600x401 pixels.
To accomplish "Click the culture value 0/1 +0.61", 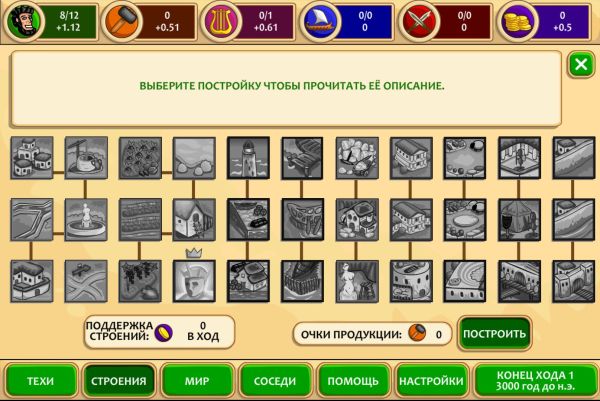I will pos(266,21).
